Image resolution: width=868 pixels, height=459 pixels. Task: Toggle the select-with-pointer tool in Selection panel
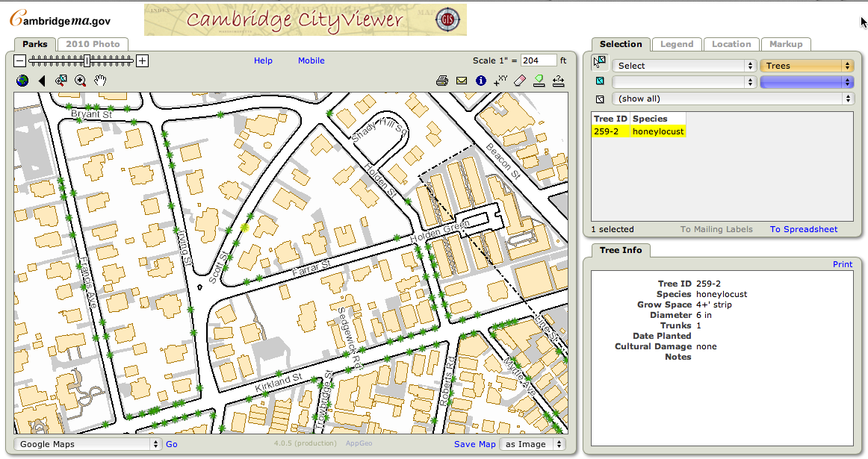pyautogui.click(x=600, y=62)
